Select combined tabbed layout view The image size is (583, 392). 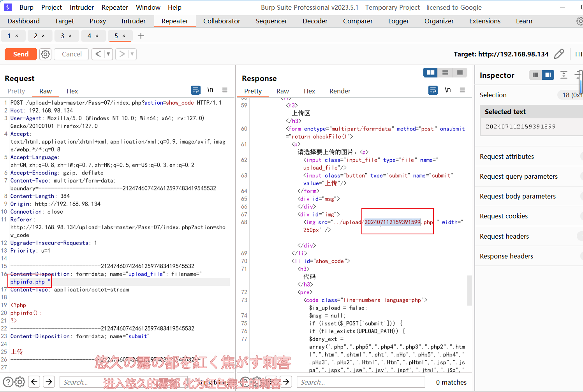pos(460,73)
